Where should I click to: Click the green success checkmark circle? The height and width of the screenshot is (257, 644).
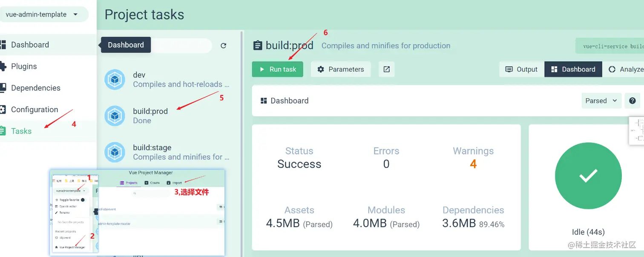click(x=588, y=176)
